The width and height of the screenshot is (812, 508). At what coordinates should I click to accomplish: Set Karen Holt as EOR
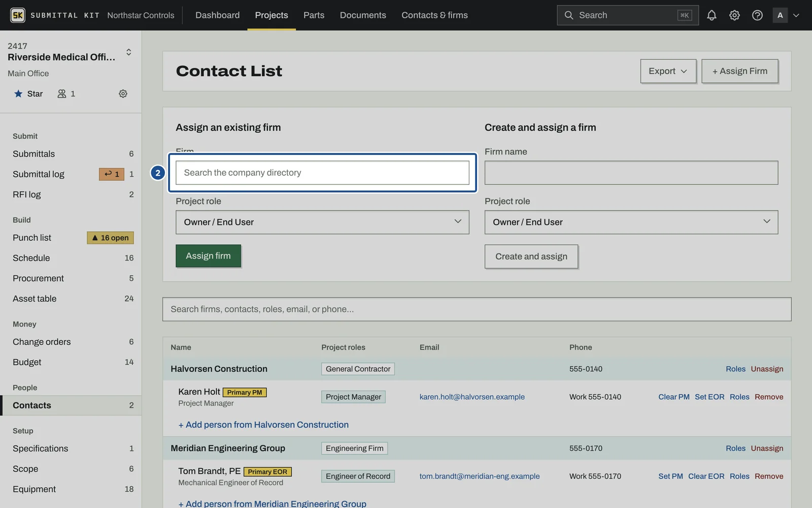[x=709, y=397]
